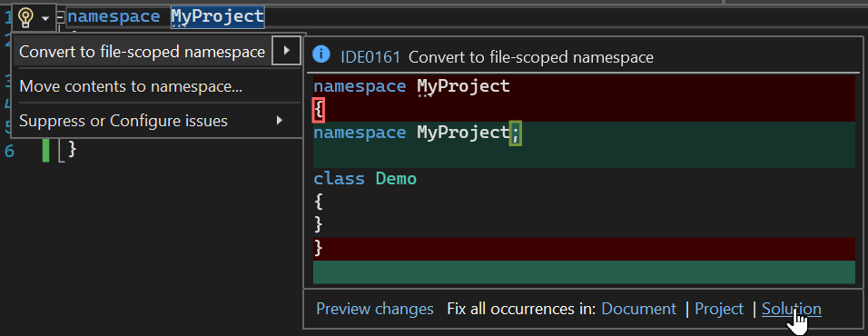This screenshot has width=868, height=336.
Task: Click the blue info icon in the preview header
Action: click(x=321, y=54)
